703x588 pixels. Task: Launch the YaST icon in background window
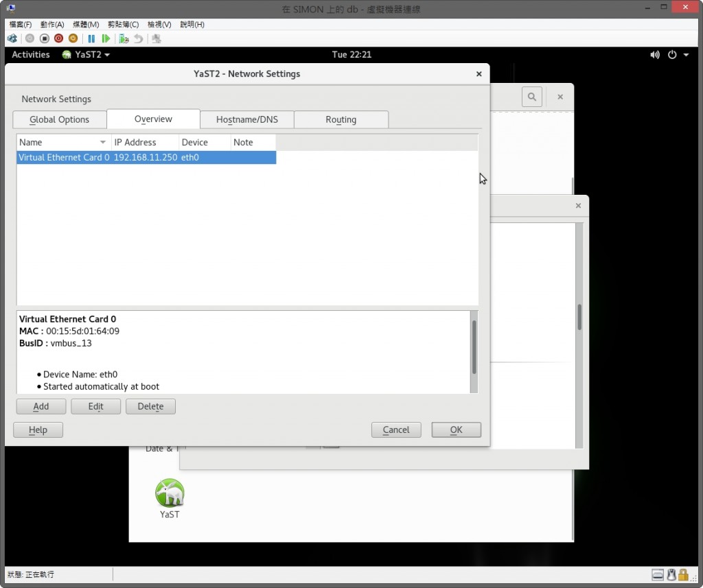(170, 498)
